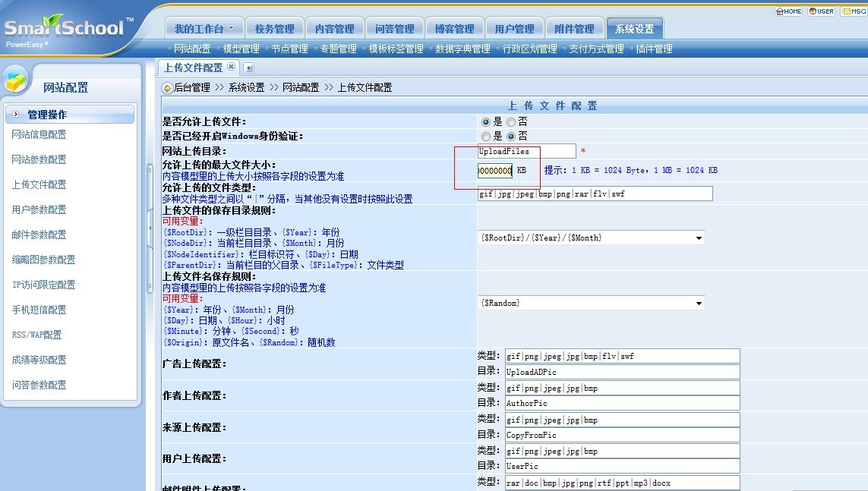Open the USER icon link
The image size is (868, 491).
pos(812,11)
